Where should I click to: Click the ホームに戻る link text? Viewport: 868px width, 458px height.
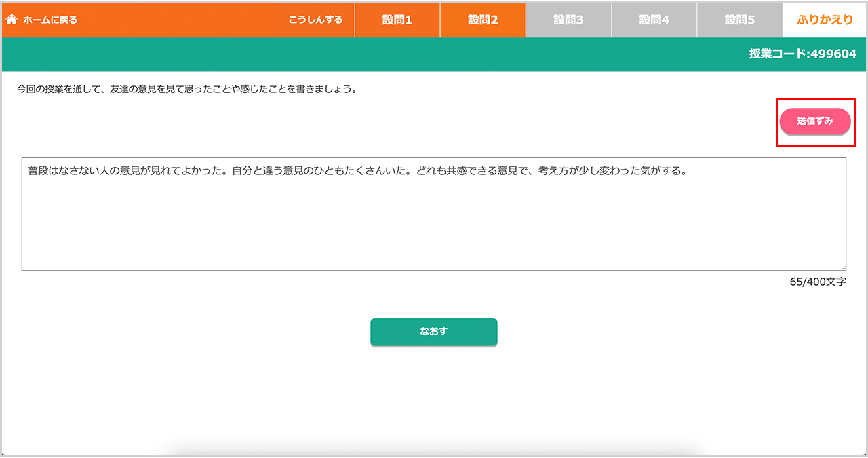pos(50,20)
